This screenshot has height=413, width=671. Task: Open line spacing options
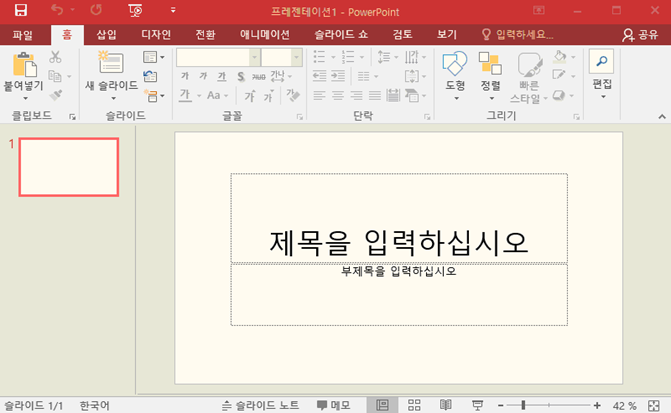pyautogui.click(x=387, y=56)
